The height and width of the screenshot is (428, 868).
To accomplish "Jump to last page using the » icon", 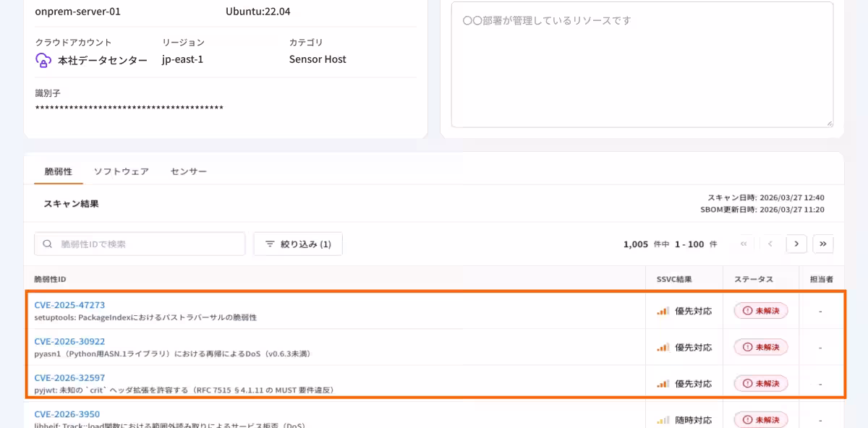I will click(823, 244).
